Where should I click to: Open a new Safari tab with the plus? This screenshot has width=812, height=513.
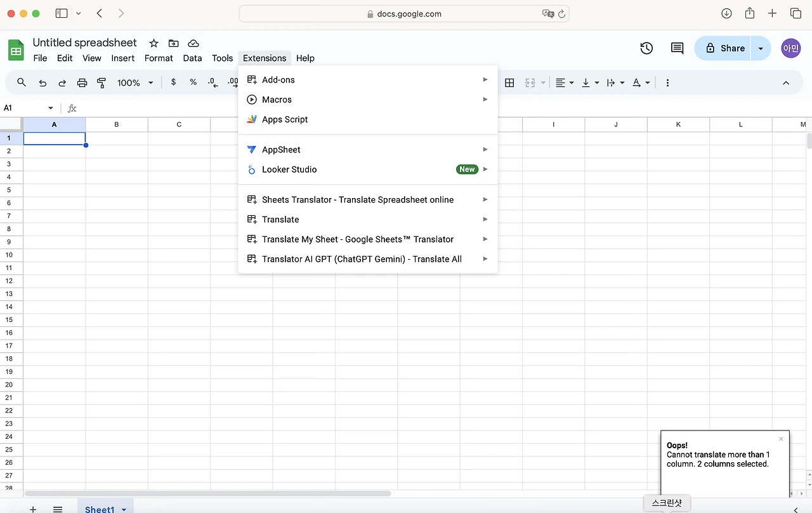772,13
